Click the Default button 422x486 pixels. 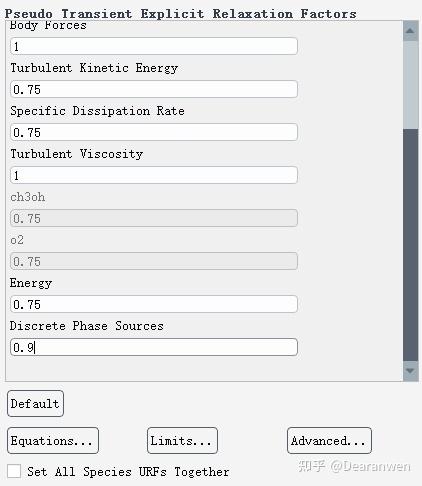point(35,404)
